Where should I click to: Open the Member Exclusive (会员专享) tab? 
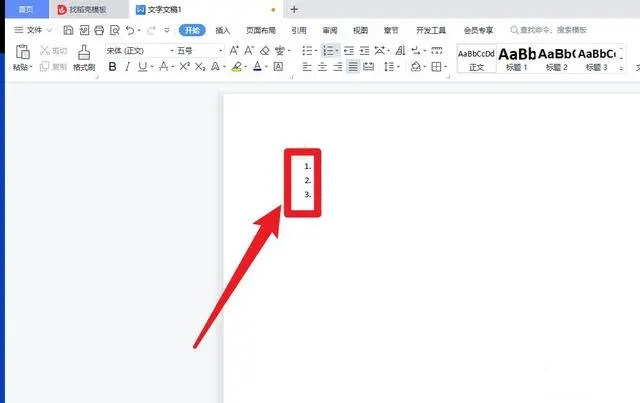coord(478,30)
